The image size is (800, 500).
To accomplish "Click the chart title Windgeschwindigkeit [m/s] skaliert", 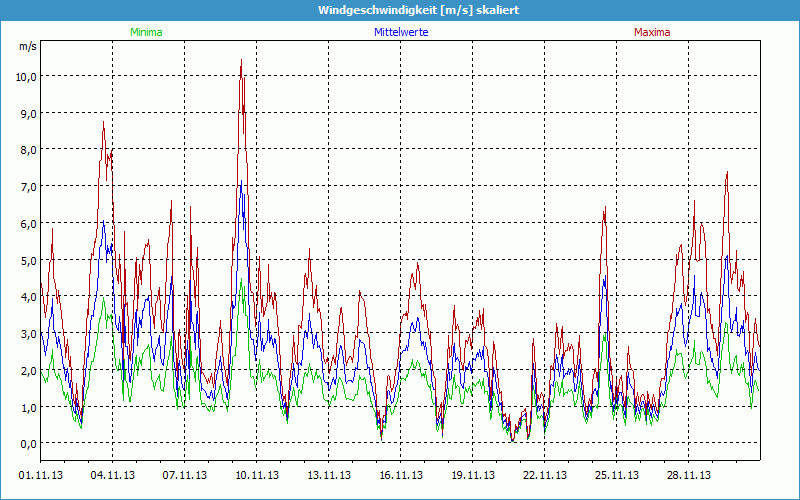I will [399, 9].
